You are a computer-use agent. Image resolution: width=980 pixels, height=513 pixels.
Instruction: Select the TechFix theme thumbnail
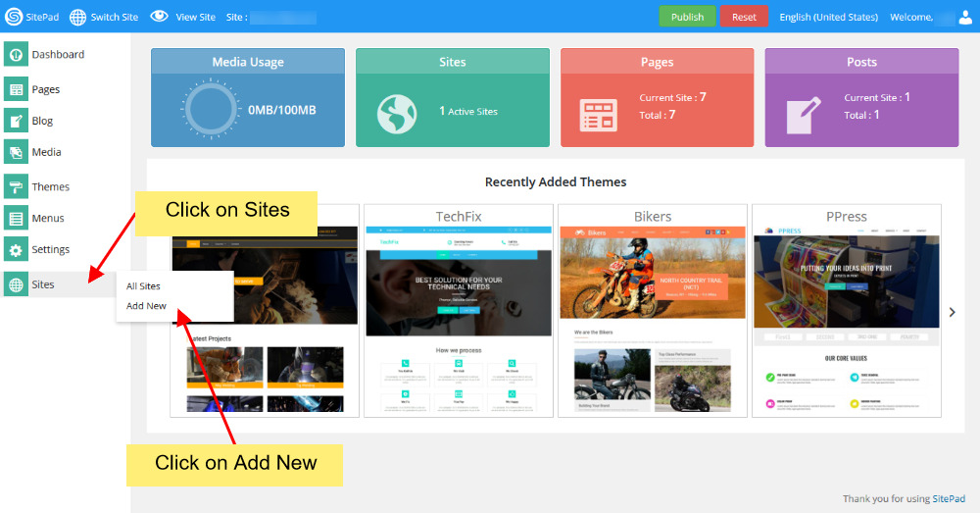click(x=459, y=320)
